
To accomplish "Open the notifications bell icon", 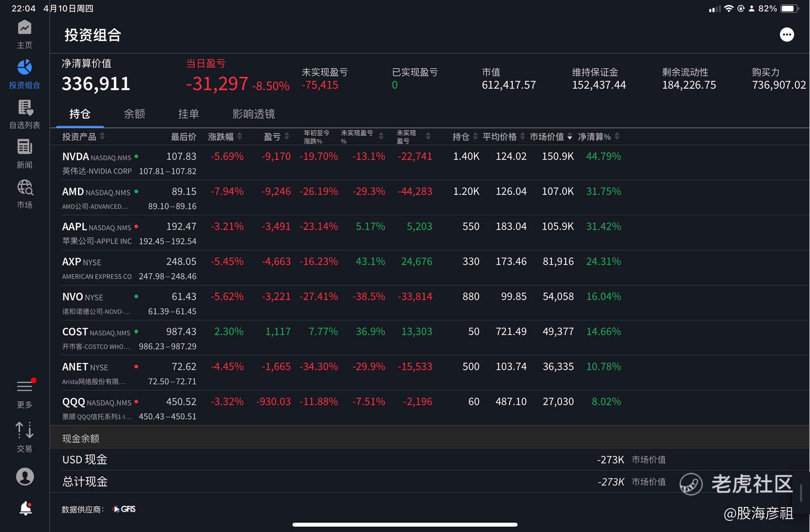I will pos(25,508).
